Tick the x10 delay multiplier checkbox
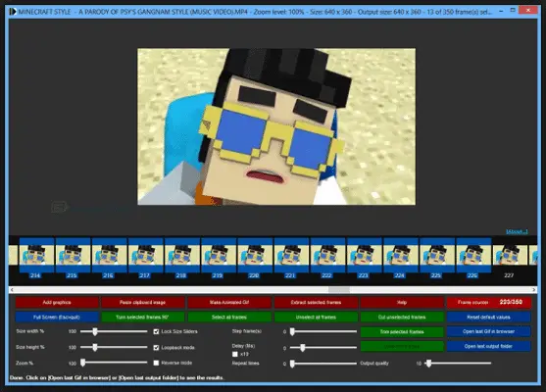The image size is (546, 392). (235, 354)
